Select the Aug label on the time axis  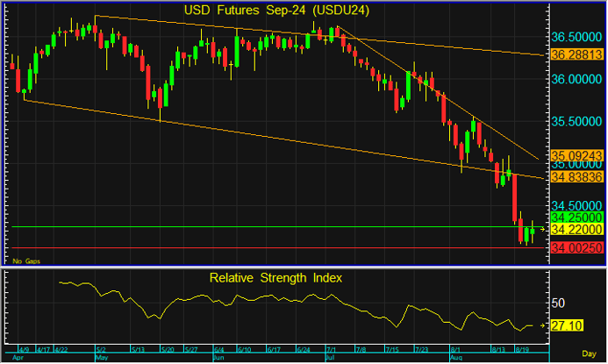(456, 359)
